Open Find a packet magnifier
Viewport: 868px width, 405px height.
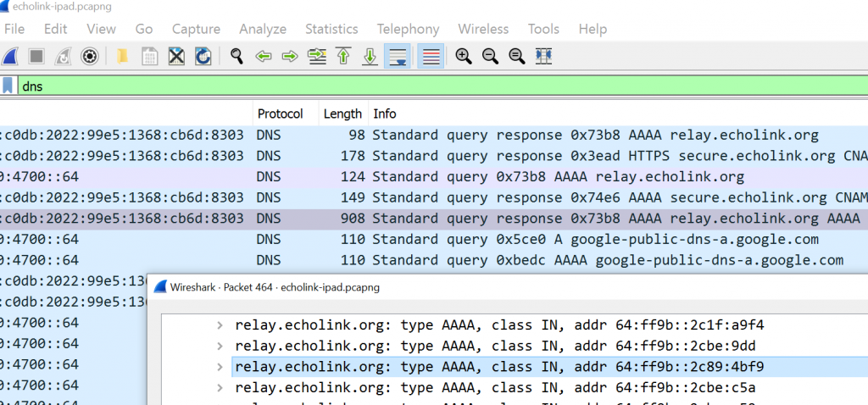(x=237, y=57)
